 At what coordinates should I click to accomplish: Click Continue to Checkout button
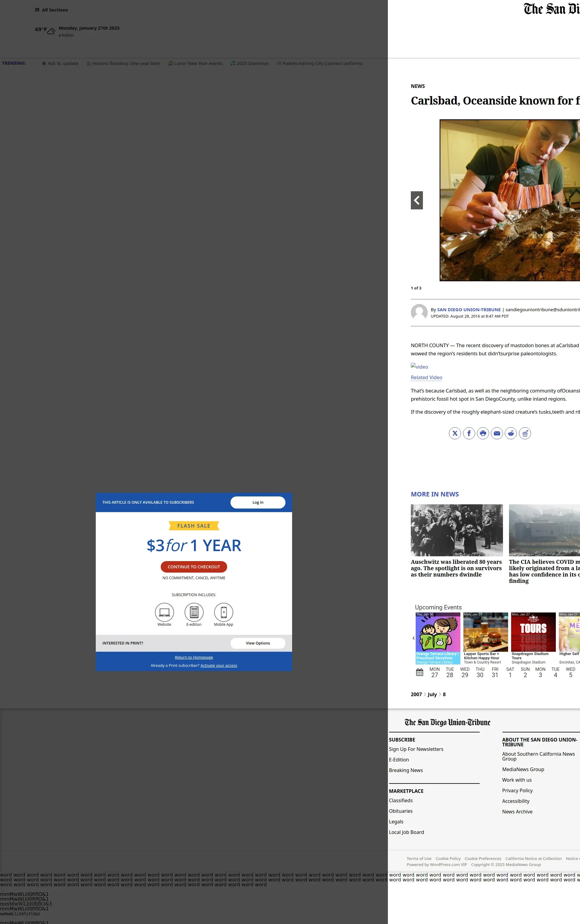[x=194, y=567]
